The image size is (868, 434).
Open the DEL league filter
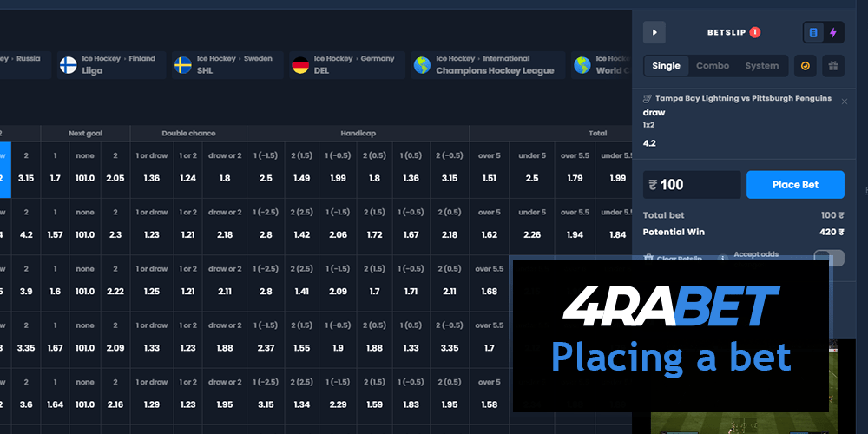coord(347,65)
